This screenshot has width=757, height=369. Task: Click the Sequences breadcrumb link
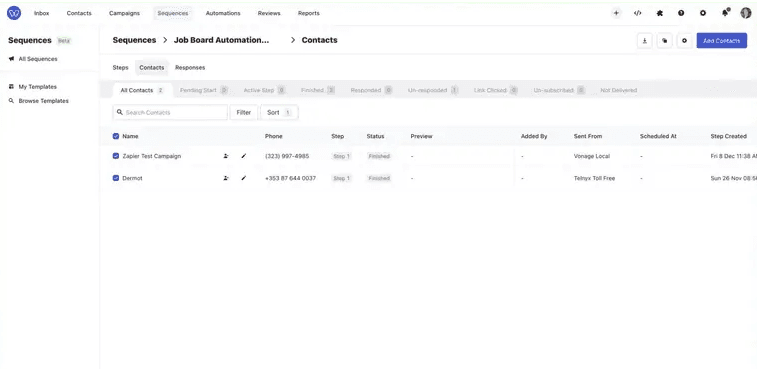point(134,40)
